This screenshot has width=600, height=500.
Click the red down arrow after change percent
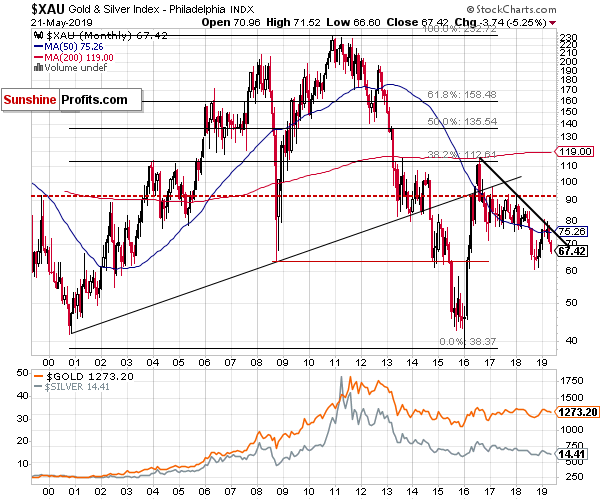[x=552, y=23]
